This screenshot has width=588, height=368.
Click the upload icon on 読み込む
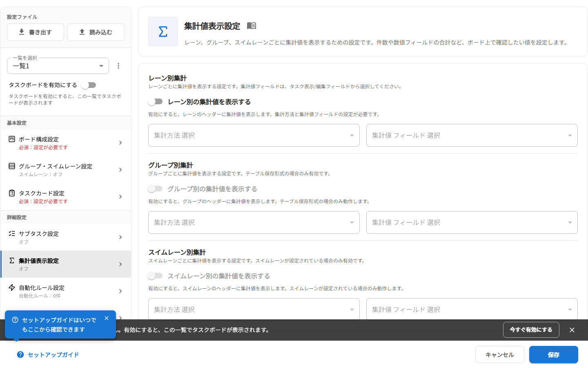[82, 32]
